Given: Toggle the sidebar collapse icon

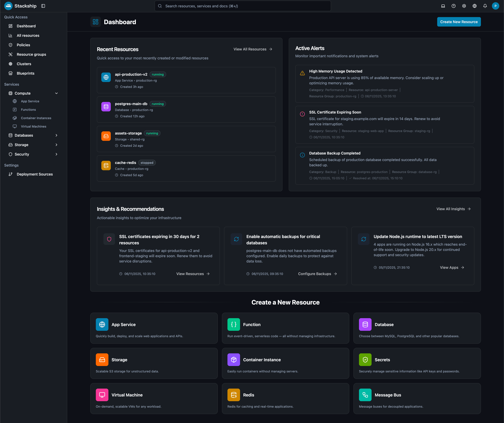Looking at the screenshot, I should (x=43, y=6).
